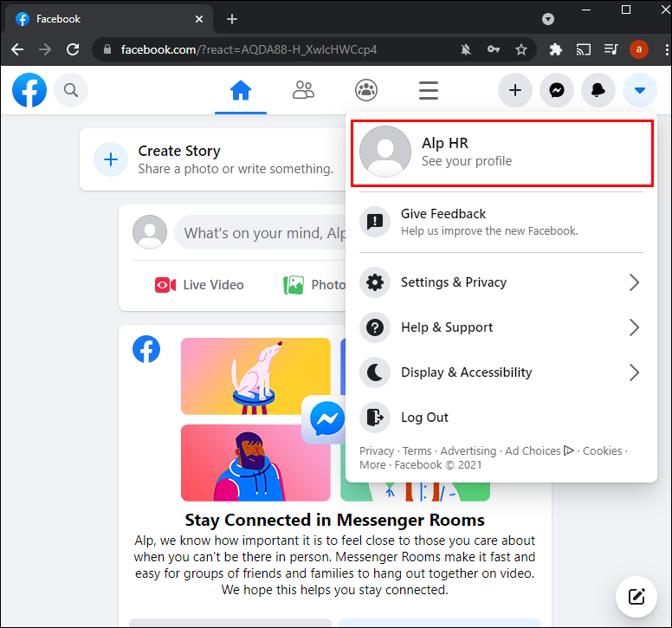Open the Ad Choices footer link

click(540, 451)
